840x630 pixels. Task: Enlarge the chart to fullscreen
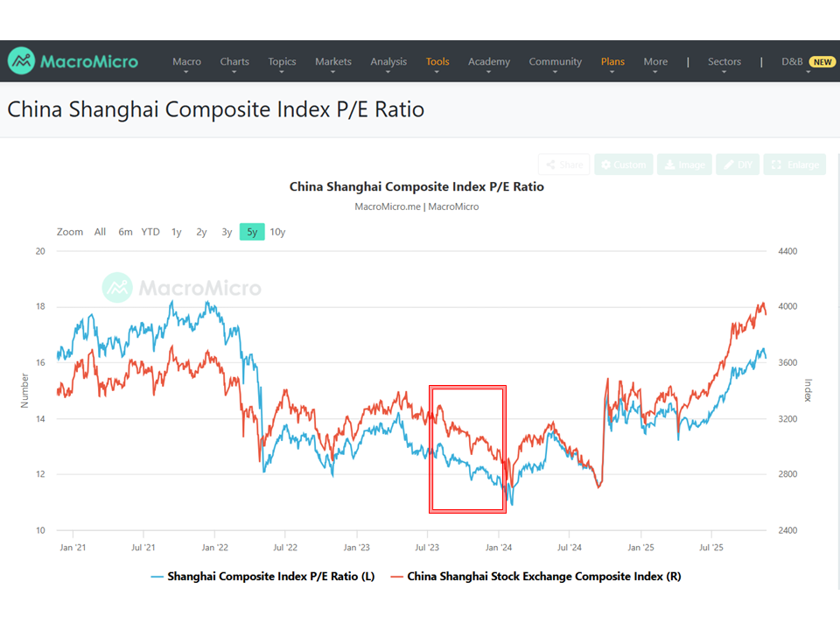click(x=794, y=164)
